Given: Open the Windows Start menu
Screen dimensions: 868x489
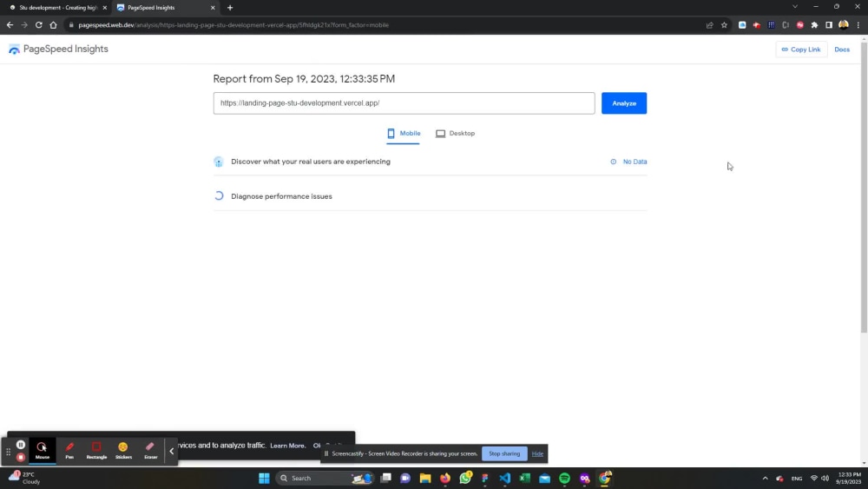Looking at the screenshot, I should pos(264,478).
